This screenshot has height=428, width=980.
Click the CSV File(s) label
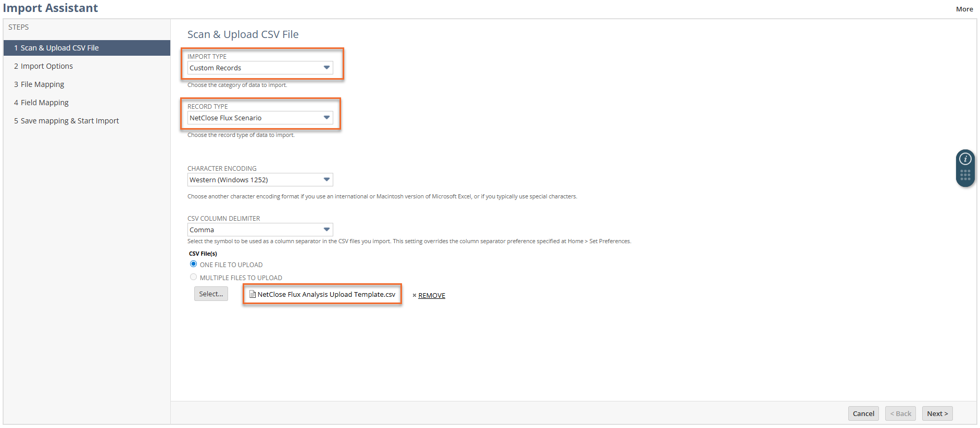[203, 254]
